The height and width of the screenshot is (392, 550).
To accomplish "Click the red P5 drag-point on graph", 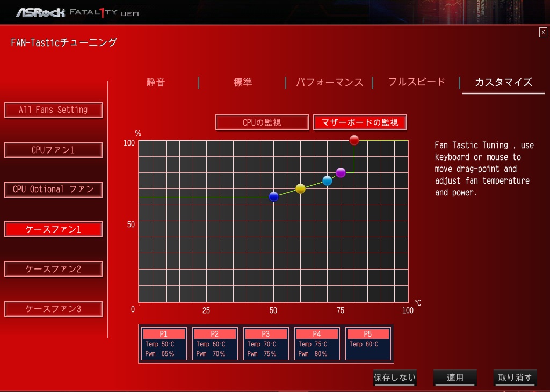I will pos(354,140).
